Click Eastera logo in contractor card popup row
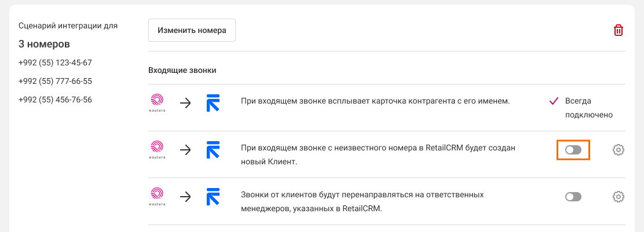Screen dimensions: 644x232 click(157, 104)
